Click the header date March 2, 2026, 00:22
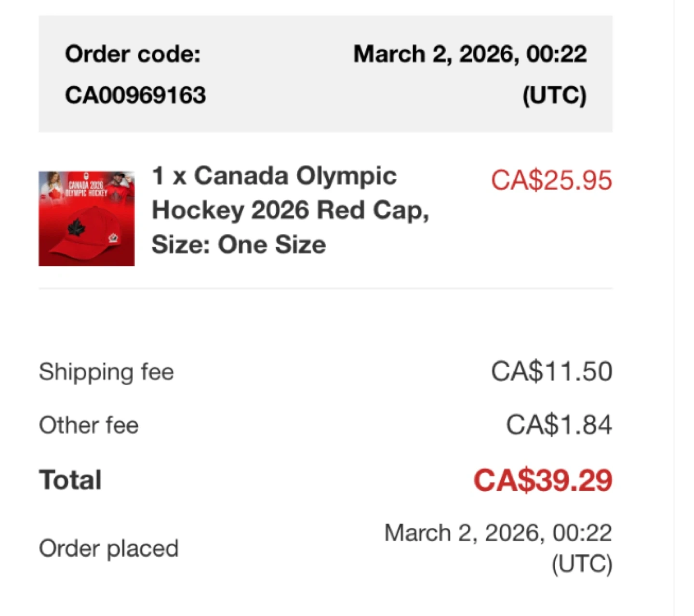Image resolution: width=694 pixels, height=616 pixels. pyautogui.click(x=470, y=54)
